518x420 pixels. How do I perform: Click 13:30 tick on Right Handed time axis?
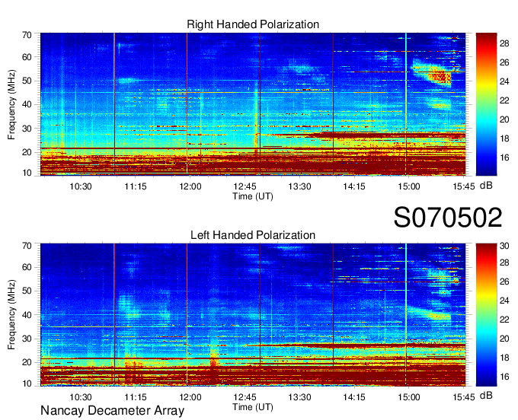point(299,186)
